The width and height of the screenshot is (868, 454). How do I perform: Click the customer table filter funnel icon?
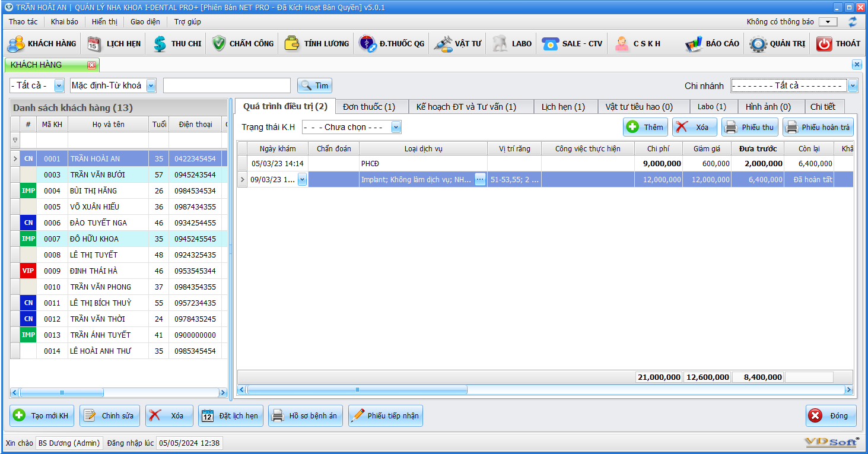15,141
